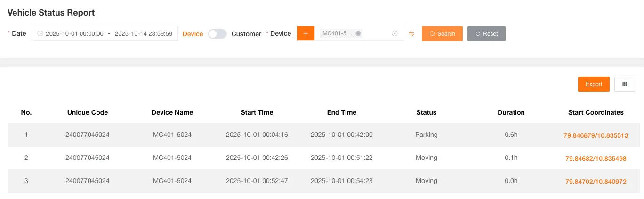Clear all selected devices in device field
The height and width of the screenshot is (199, 644).
click(x=394, y=33)
